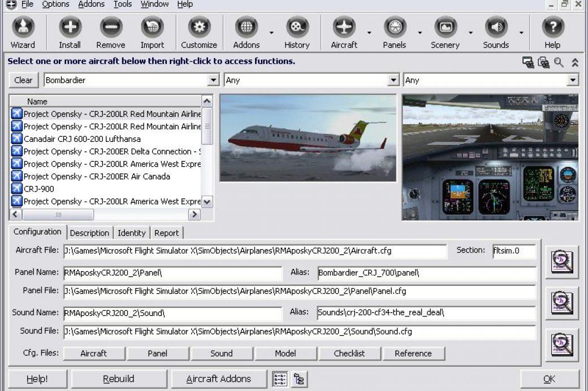Expand the Aircraft dropdown arrow
The height and width of the screenshot is (391, 588).
pyautogui.click(x=369, y=33)
